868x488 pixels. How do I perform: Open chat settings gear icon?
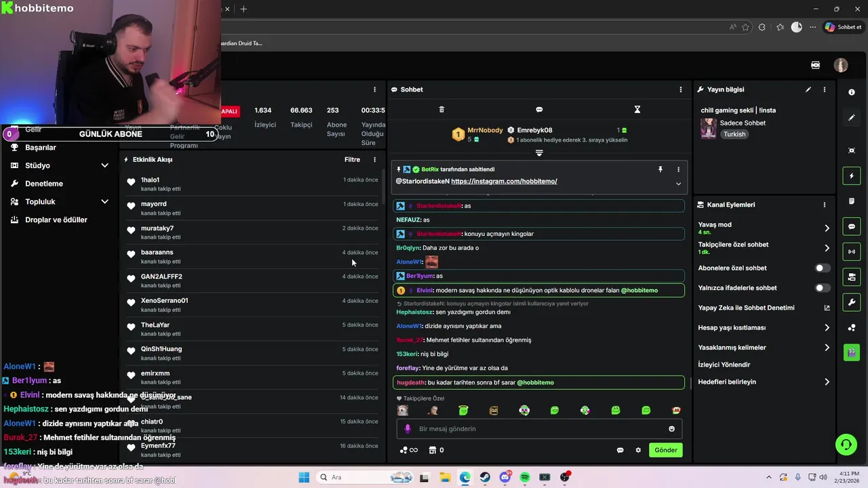point(638,450)
